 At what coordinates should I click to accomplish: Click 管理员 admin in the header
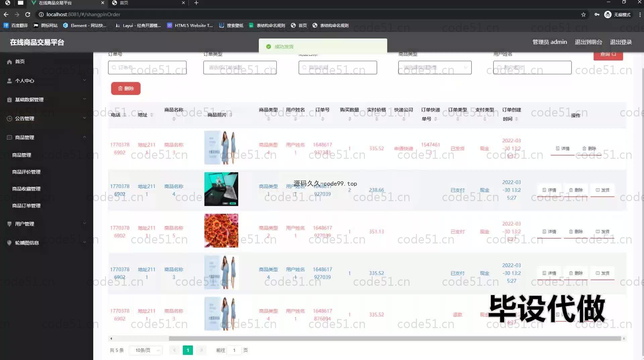point(550,42)
